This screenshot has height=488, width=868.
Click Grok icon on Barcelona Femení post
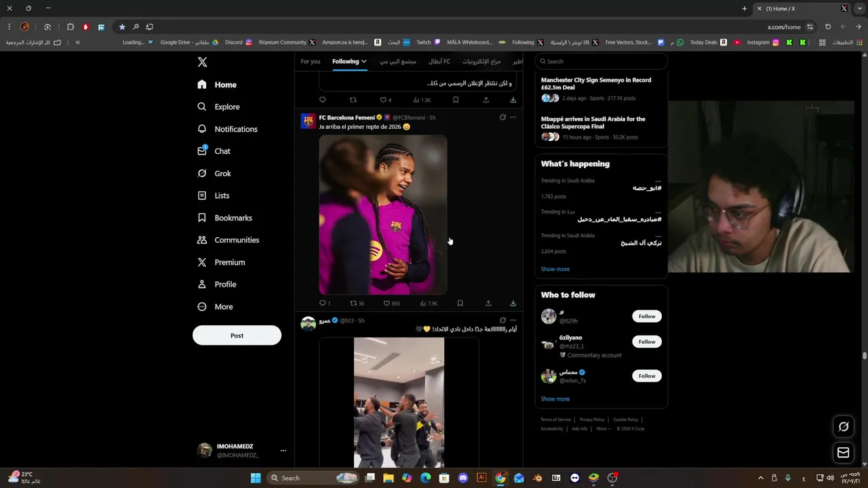502,117
